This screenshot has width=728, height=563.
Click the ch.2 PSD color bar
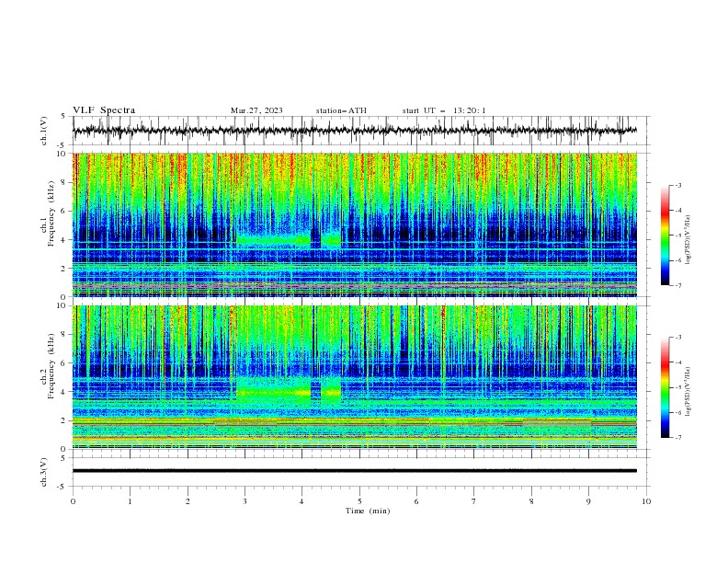click(x=665, y=387)
